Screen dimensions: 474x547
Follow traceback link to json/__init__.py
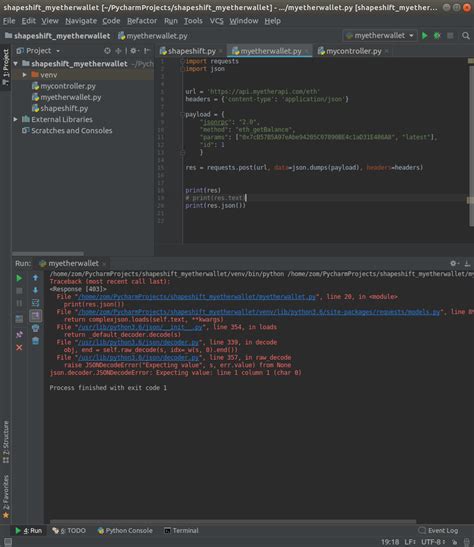(x=140, y=327)
